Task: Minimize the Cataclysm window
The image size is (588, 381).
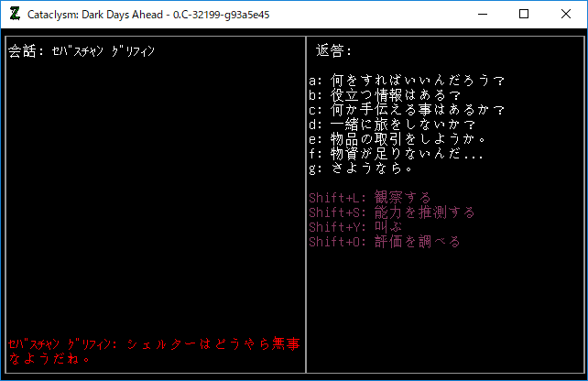Action: 483,15
